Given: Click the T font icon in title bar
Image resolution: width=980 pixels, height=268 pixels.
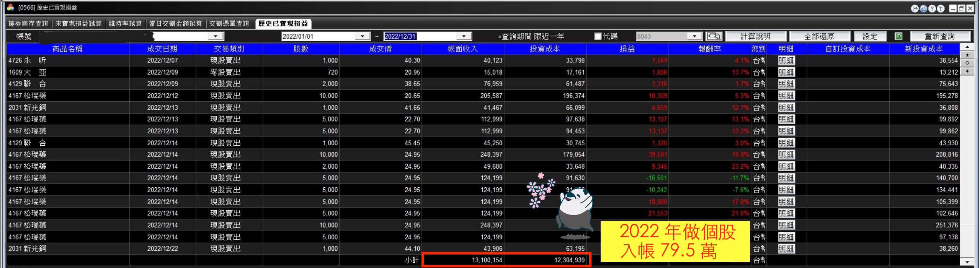Looking at the screenshot, I should pos(941,8).
